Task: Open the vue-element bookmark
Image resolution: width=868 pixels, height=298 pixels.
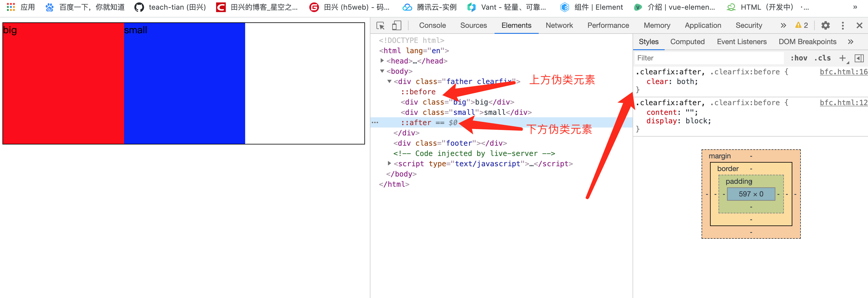Action: click(674, 7)
